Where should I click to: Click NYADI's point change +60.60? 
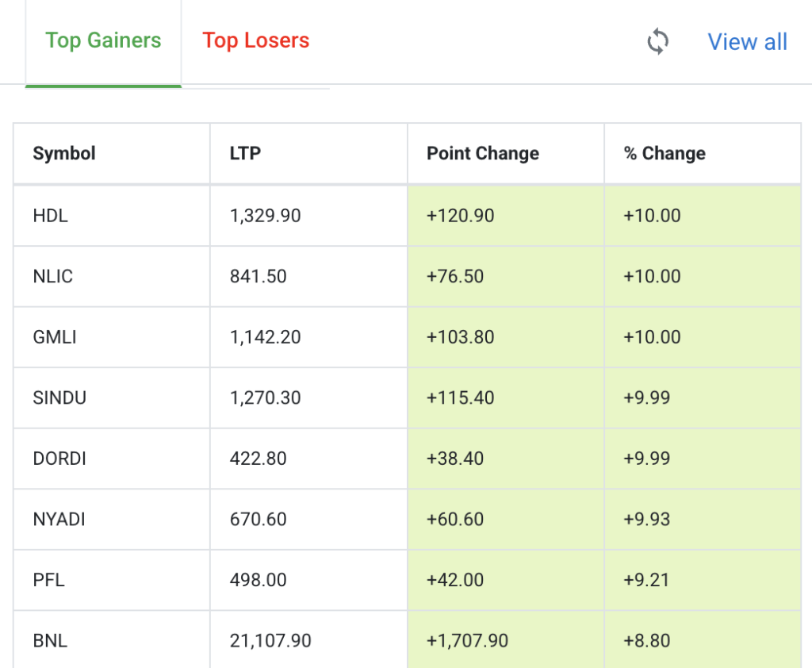tap(454, 520)
